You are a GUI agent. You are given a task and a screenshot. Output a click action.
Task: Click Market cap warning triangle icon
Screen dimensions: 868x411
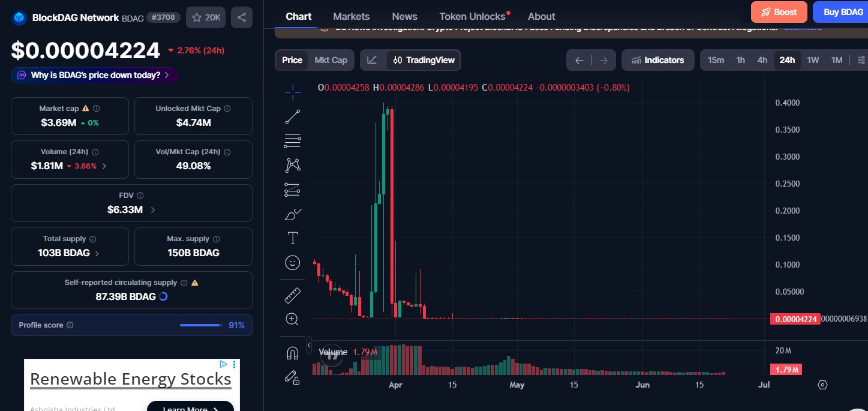86,109
